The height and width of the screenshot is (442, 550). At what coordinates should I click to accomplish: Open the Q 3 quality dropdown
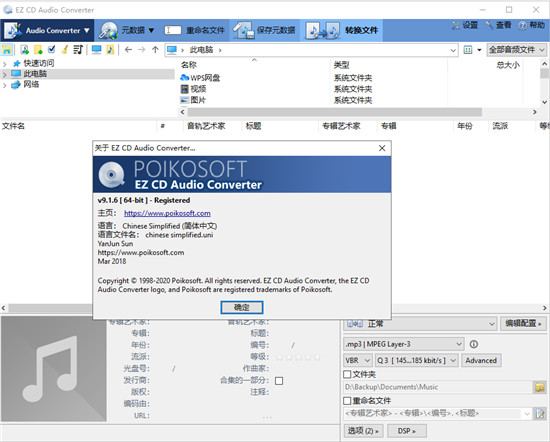(417, 360)
